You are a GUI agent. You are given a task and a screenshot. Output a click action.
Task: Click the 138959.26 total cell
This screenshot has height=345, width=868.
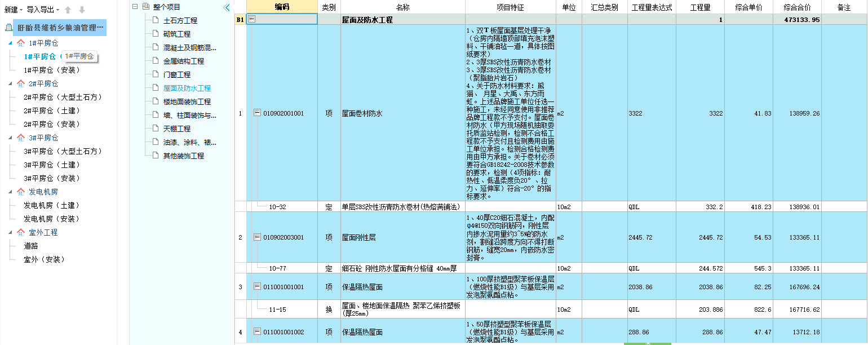[x=796, y=113]
